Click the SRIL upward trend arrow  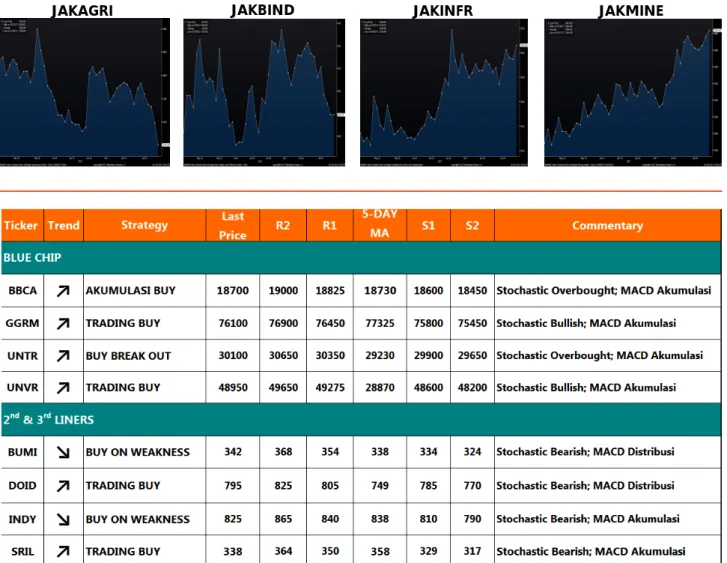tap(63, 551)
